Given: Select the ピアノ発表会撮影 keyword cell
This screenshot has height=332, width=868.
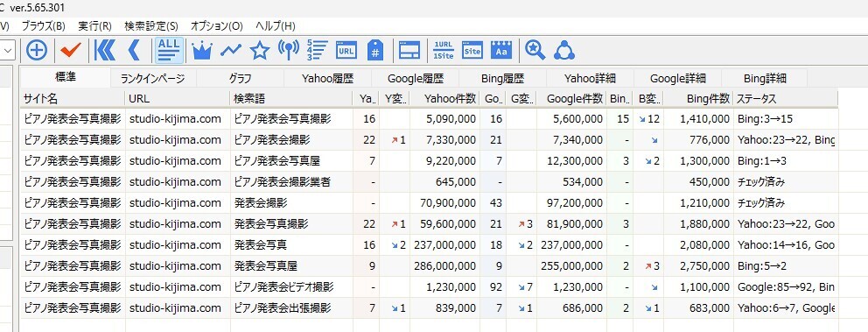Looking at the screenshot, I should [291, 139].
